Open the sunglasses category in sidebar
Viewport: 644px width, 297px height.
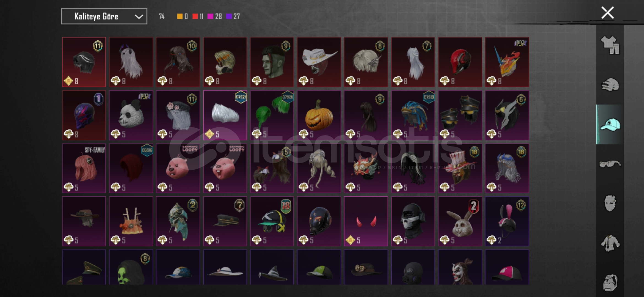click(610, 164)
